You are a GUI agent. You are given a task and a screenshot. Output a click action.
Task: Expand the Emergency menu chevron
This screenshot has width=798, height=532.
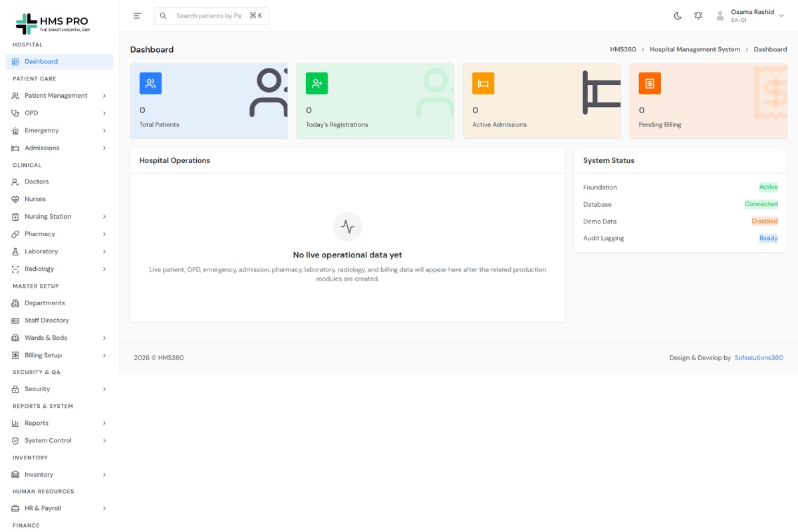pos(104,131)
